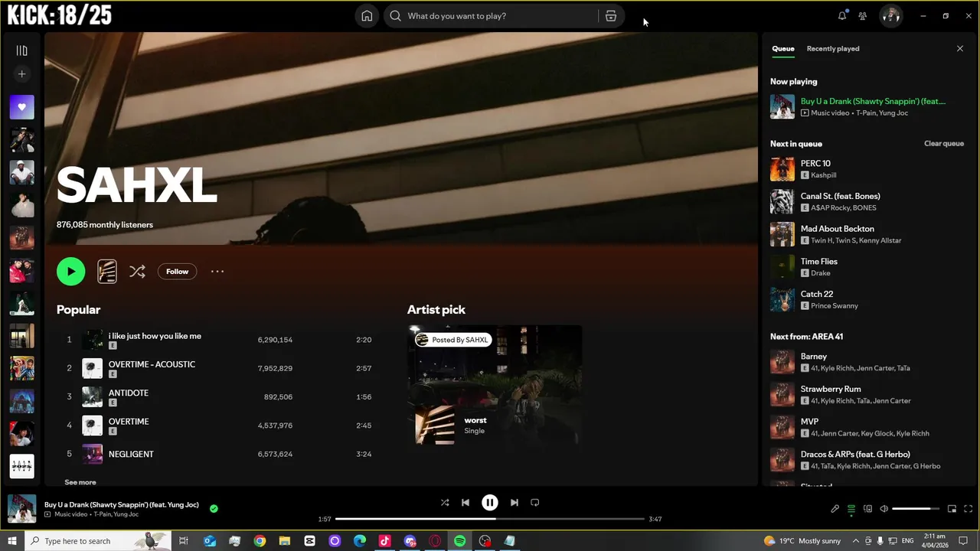
Task: Open now playing song title in queue
Action: 873,101
